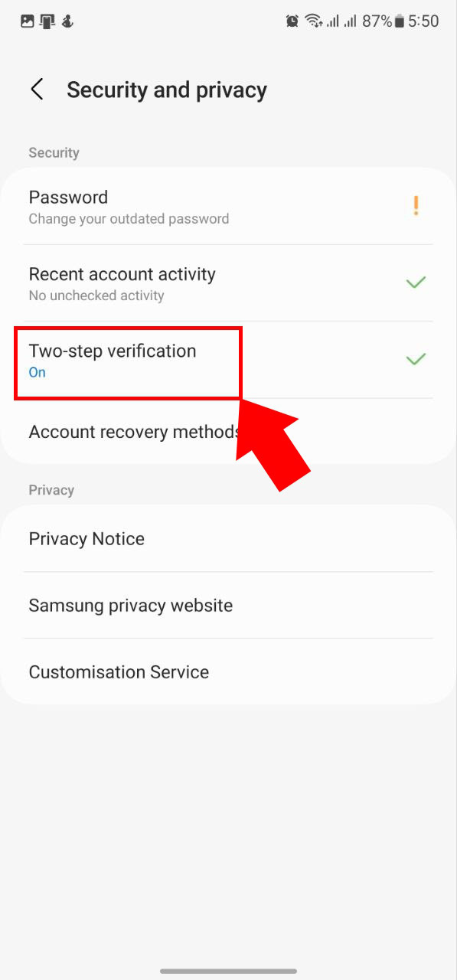This screenshot has height=980, width=457.
Task: Open Two-step verification settings
Action: (228, 360)
